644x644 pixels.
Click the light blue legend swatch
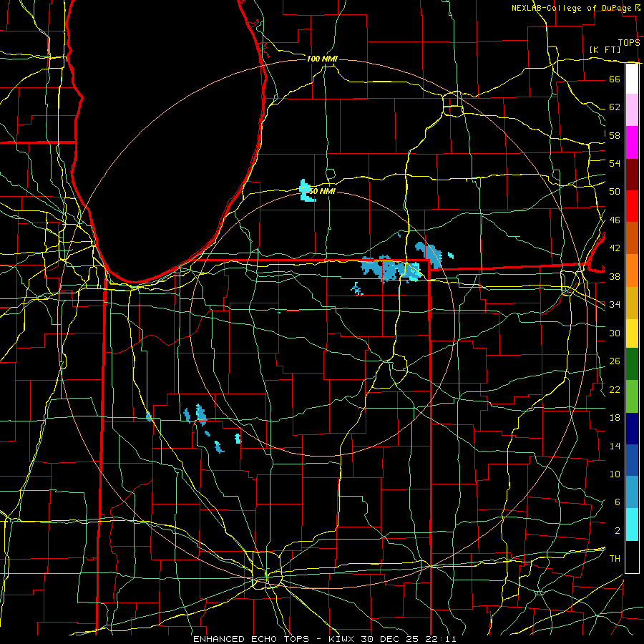(632, 492)
